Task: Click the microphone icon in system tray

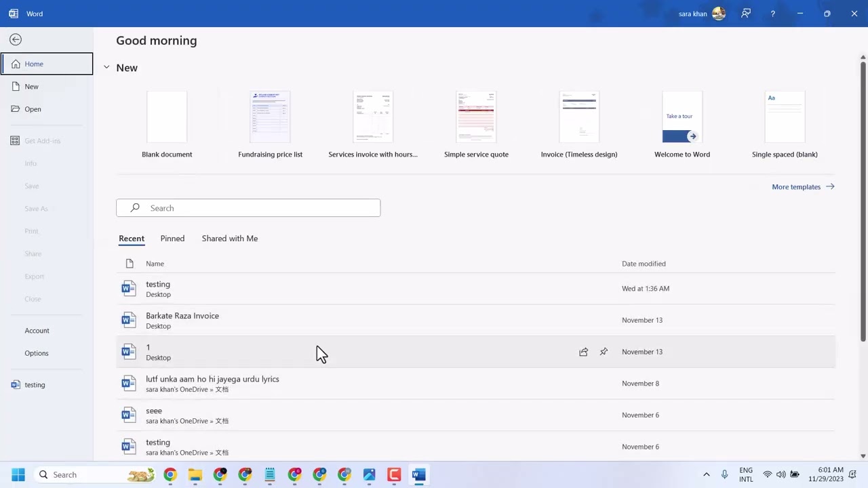Action: pos(725,474)
